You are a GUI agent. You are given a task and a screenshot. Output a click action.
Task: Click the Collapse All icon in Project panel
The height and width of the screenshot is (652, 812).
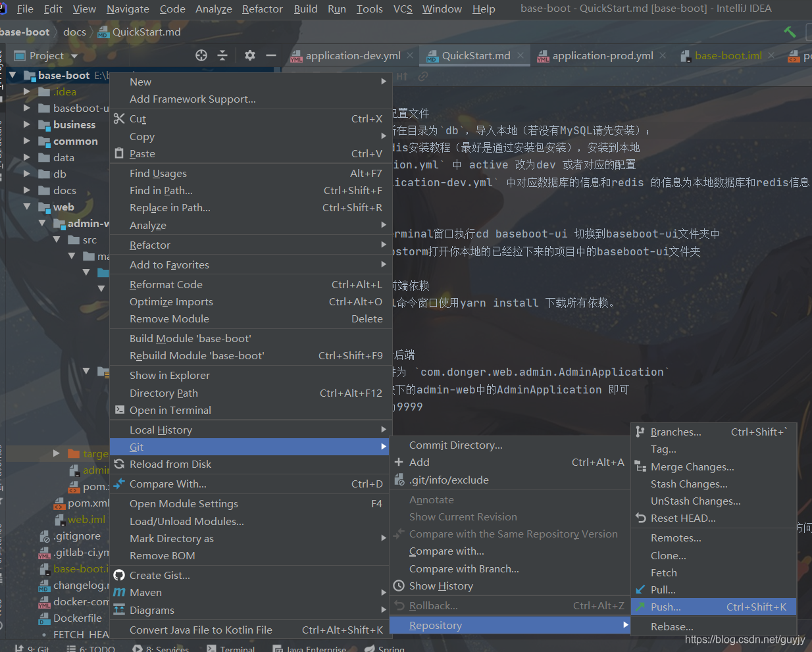click(222, 55)
